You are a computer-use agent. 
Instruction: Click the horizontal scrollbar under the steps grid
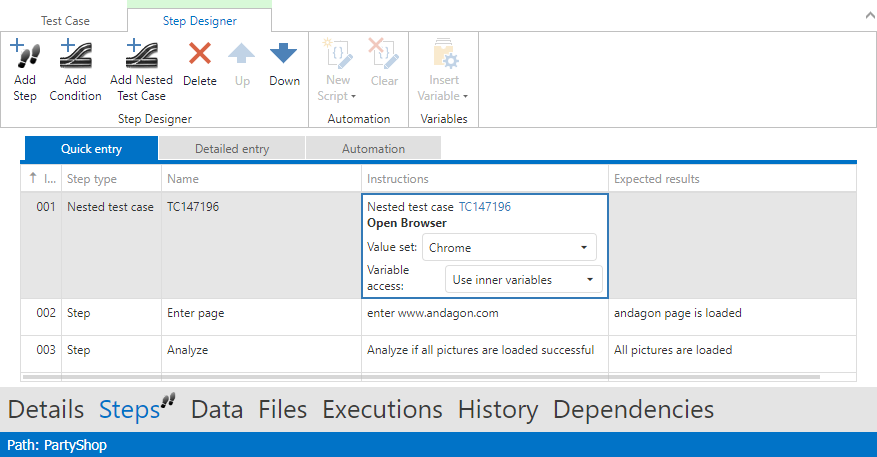[x=420, y=377]
